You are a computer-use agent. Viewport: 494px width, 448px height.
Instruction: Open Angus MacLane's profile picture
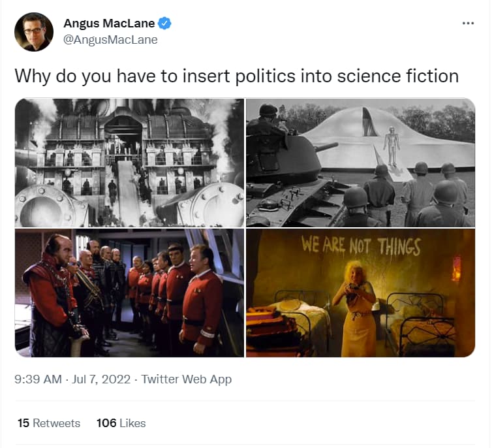[x=34, y=32]
